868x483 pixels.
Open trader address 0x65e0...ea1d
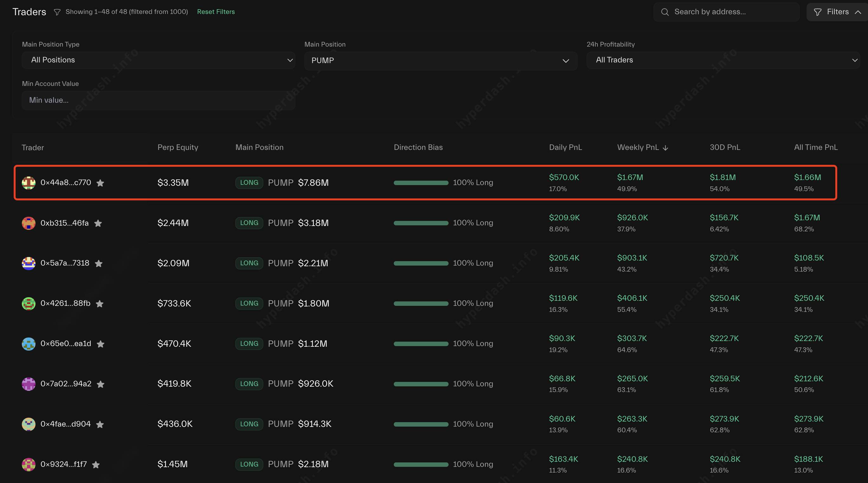[66, 344]
